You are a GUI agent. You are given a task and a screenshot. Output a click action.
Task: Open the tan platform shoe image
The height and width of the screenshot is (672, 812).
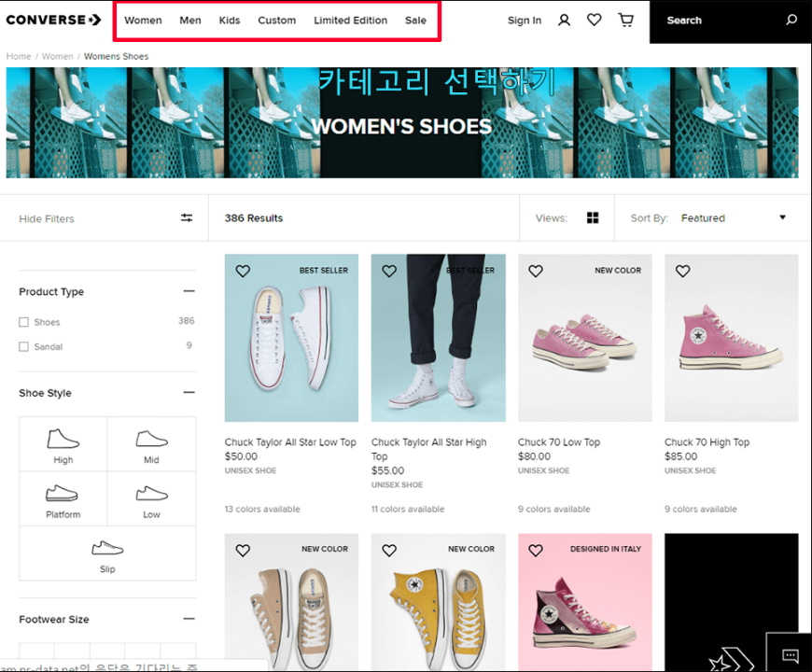(291, 603)
